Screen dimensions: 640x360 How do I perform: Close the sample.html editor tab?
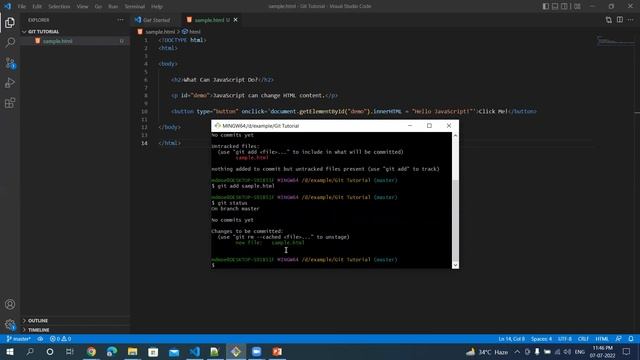(236, 20)
